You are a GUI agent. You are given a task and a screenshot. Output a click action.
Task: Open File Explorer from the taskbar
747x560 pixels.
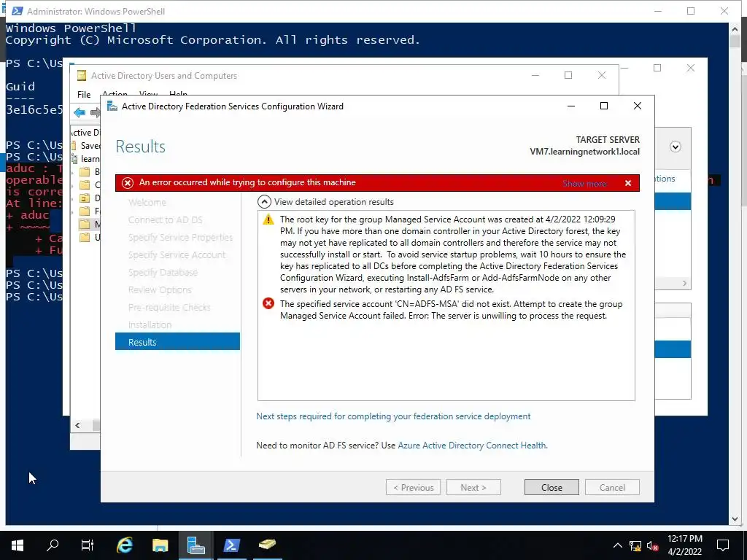coord(160,545)
